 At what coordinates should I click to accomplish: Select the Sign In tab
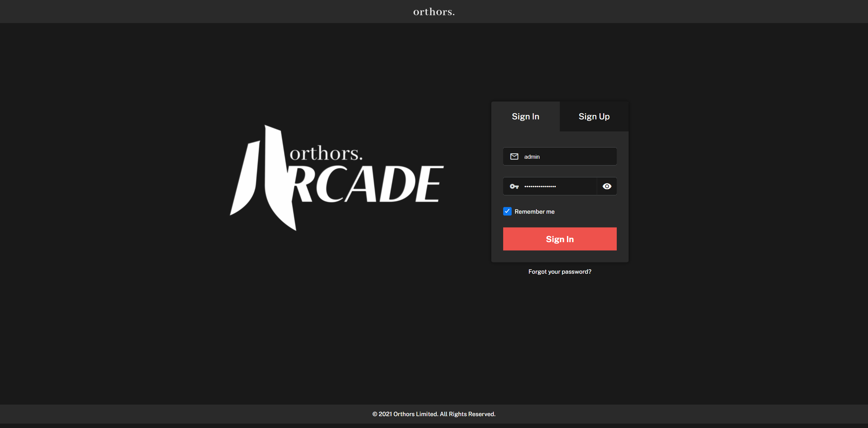click(x=525, y=116)
